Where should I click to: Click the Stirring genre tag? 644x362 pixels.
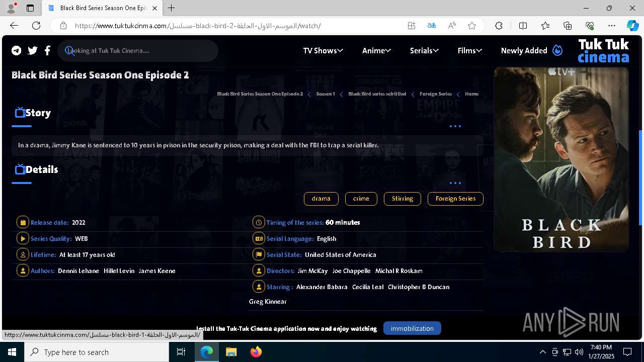[403, 199]
